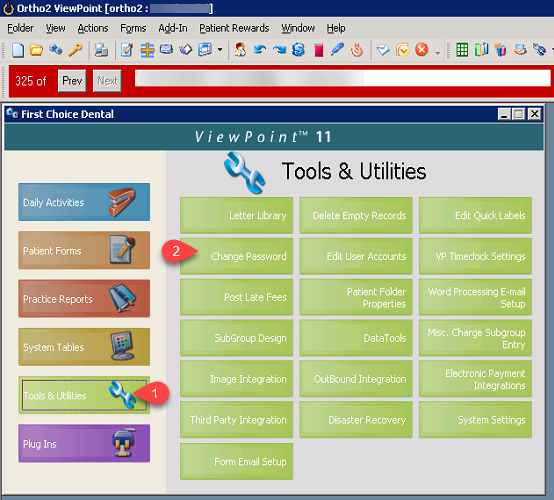Click the blue undo arrow toolbar icon
The height and width of the screenshot is (500, 554).
coord(260,50)
